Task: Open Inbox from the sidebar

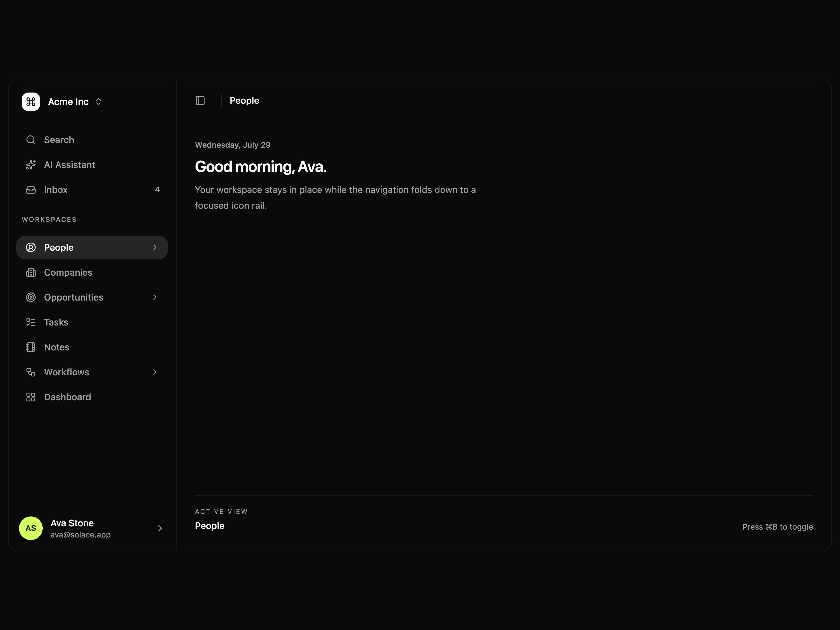Action: pos(92,189)
